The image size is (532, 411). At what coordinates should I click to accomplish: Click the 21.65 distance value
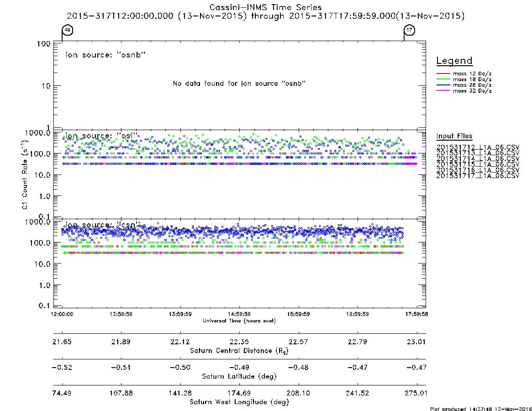pyautogui.click(x=62, y=342)
